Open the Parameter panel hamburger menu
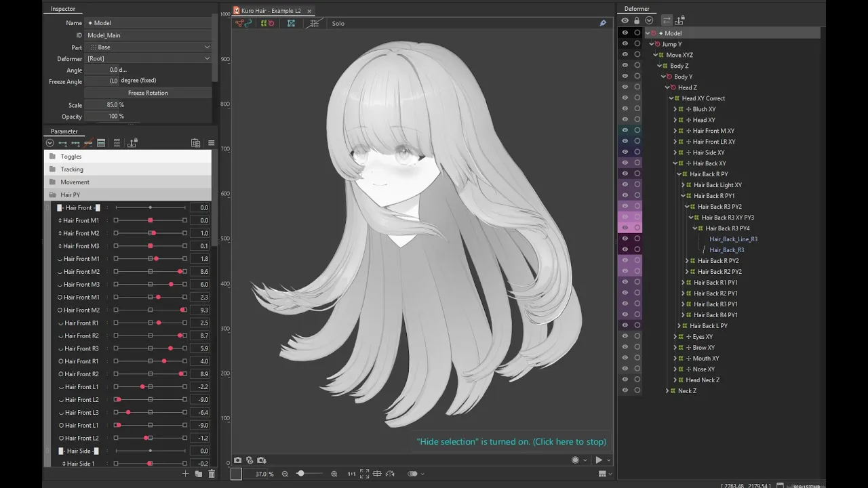 (x=211, y=143)
